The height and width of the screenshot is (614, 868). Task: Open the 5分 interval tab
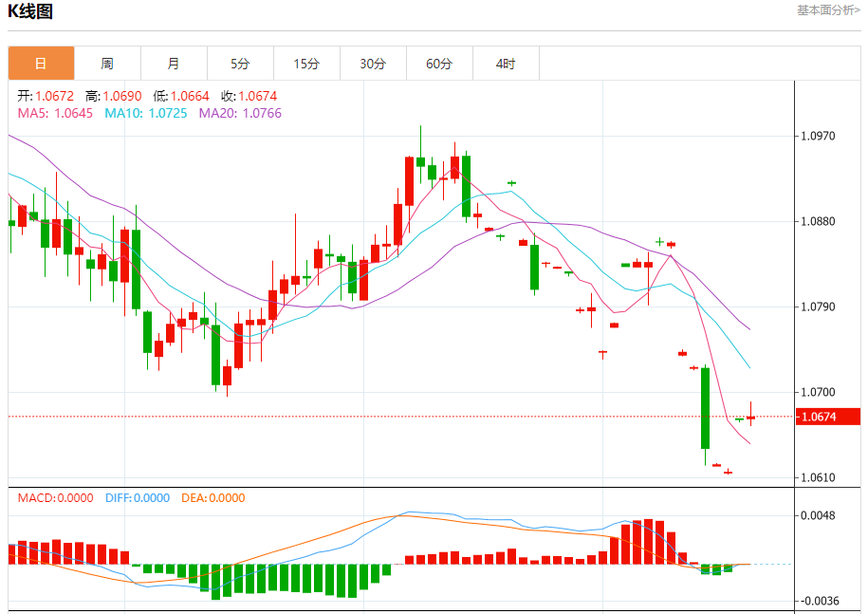[240, 64]
